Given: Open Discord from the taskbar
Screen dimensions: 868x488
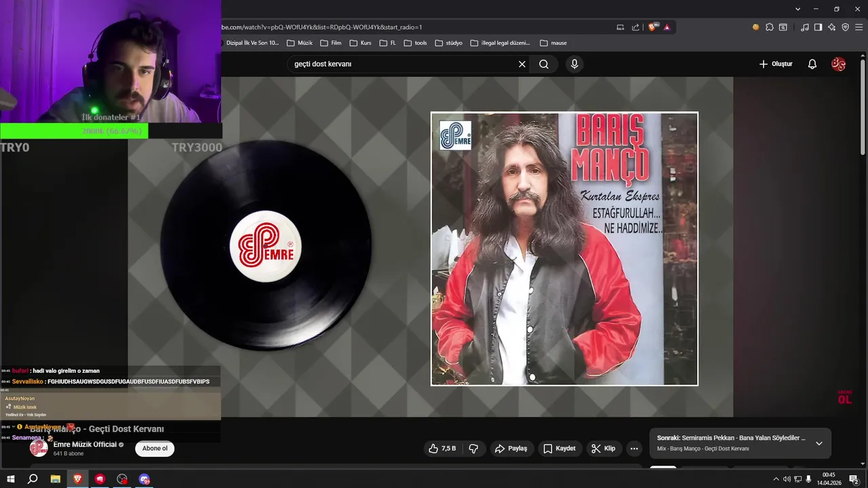Looking at the screenshot, I should (144, 479).
